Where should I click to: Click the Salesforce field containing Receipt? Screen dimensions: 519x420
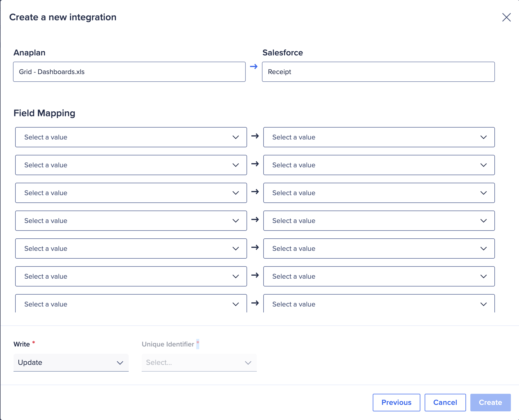(378, 72)
